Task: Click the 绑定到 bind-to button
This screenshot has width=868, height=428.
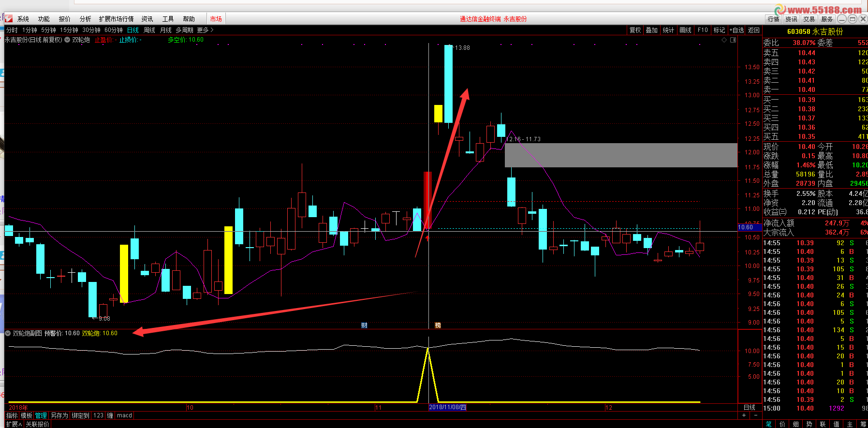Action: 81,415
